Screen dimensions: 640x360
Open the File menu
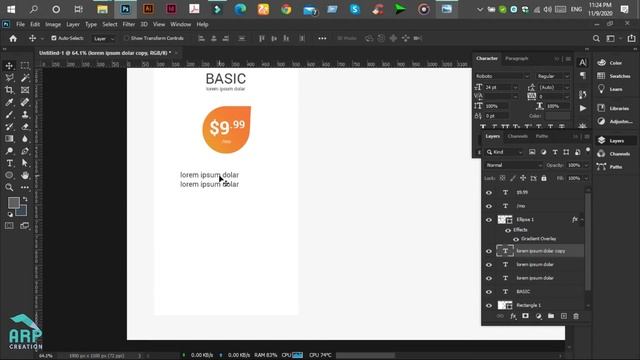[x=20, y=24]
